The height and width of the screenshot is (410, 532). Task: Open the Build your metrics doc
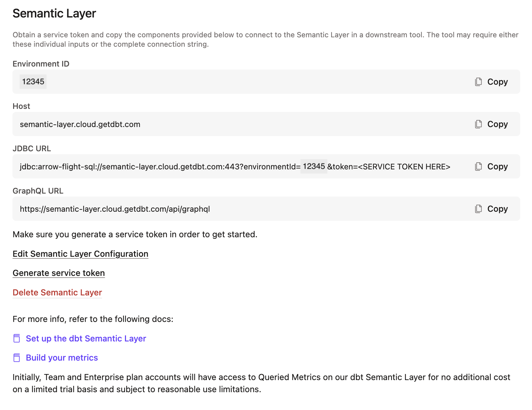coord(62,358)
